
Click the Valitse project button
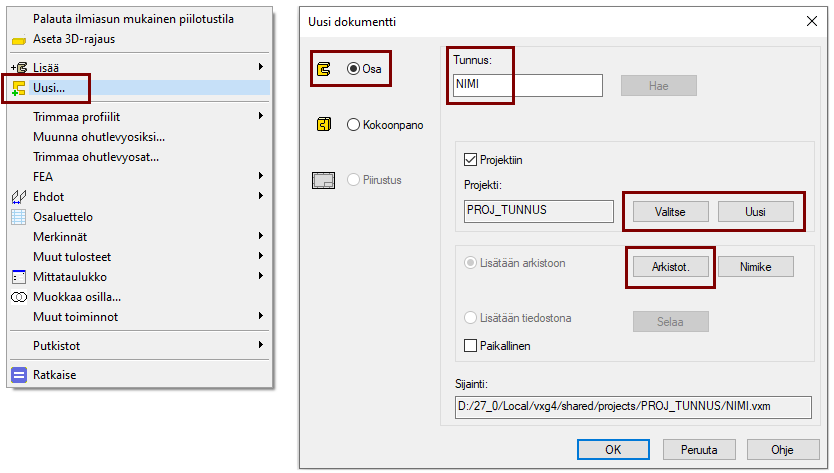point(670,212)
